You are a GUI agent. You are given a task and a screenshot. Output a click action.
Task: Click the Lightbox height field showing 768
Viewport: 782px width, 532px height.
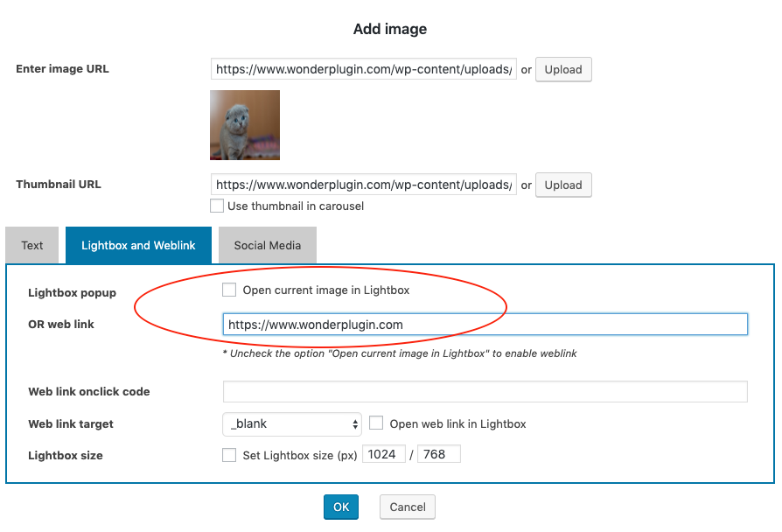pyautogui.click(x=438, y=455)
